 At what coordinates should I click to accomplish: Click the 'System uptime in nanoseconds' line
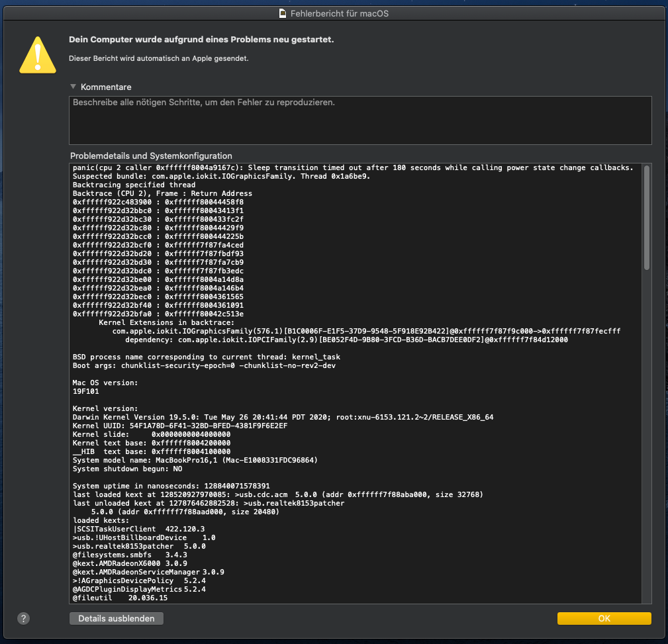click(x=171, y=486)
